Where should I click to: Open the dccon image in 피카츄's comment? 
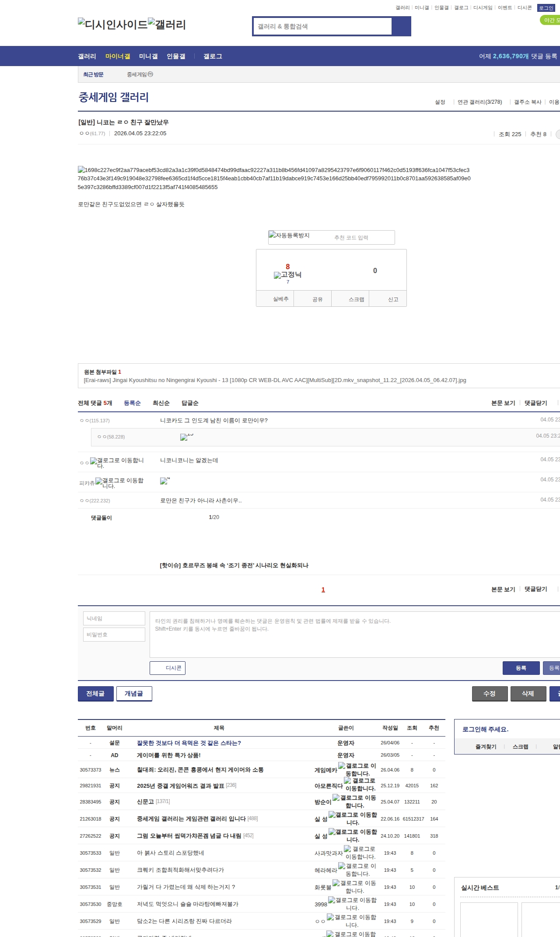pyautogui.click(x=165, y=481)
